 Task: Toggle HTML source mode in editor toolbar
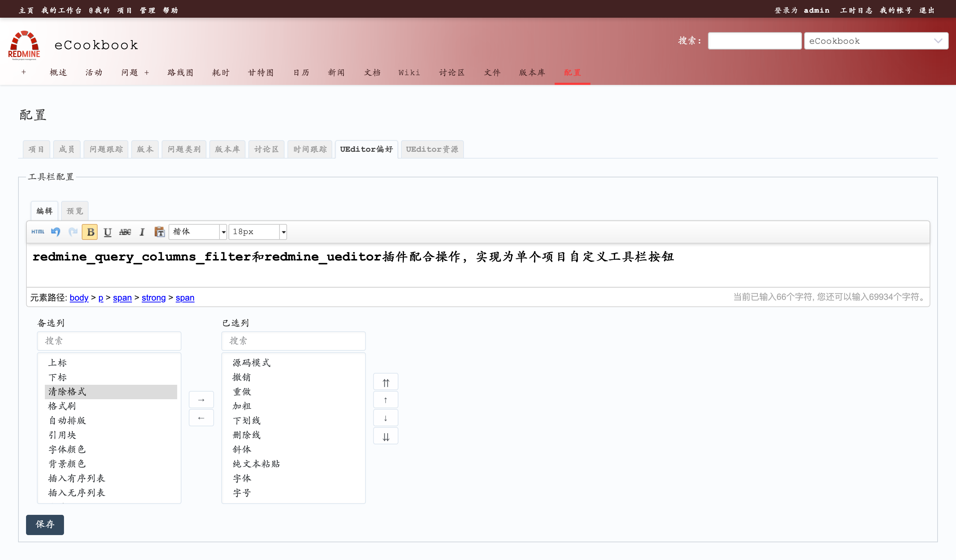[38, 232]
